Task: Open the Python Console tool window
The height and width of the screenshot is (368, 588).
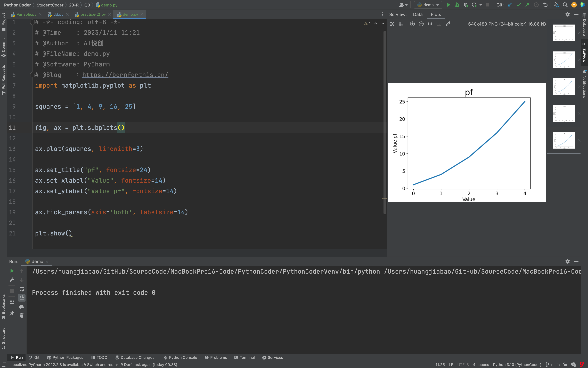Action: point(180,357)
